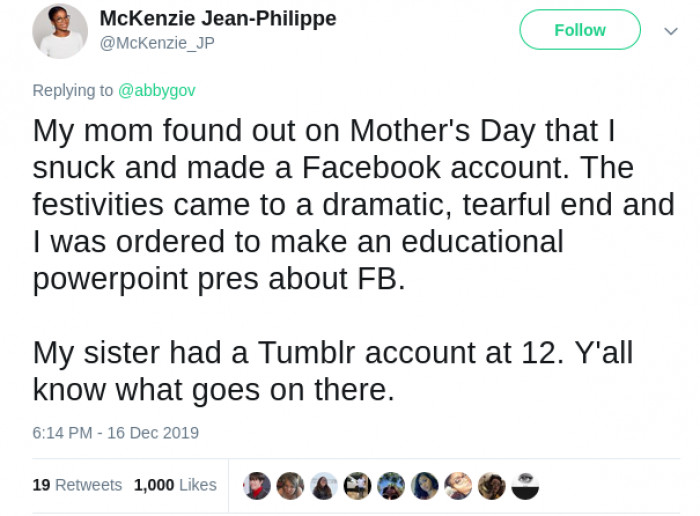
Task: Click the fourth liker avatar in the row
Action: (x=358, y=486)
